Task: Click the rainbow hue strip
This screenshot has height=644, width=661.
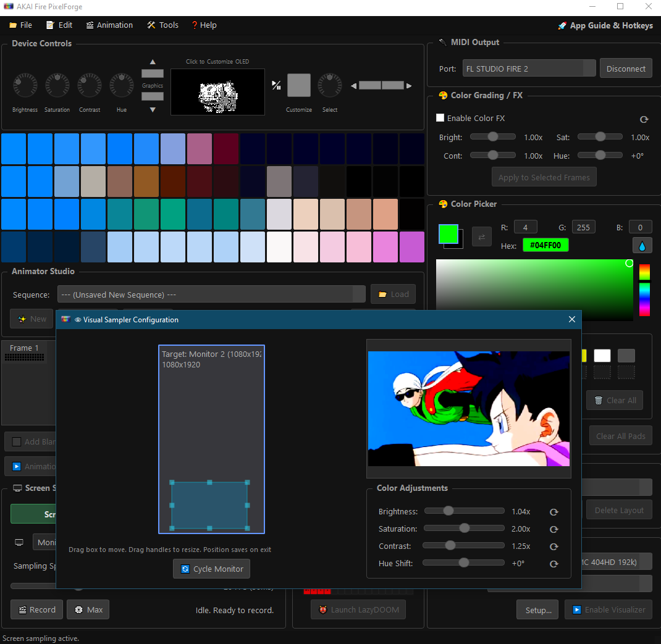Action: 644,290
